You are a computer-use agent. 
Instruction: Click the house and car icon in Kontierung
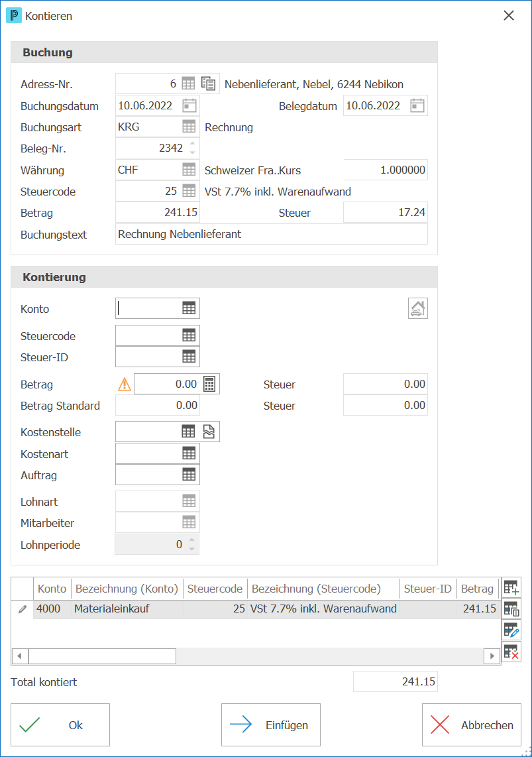click(417, 308)
